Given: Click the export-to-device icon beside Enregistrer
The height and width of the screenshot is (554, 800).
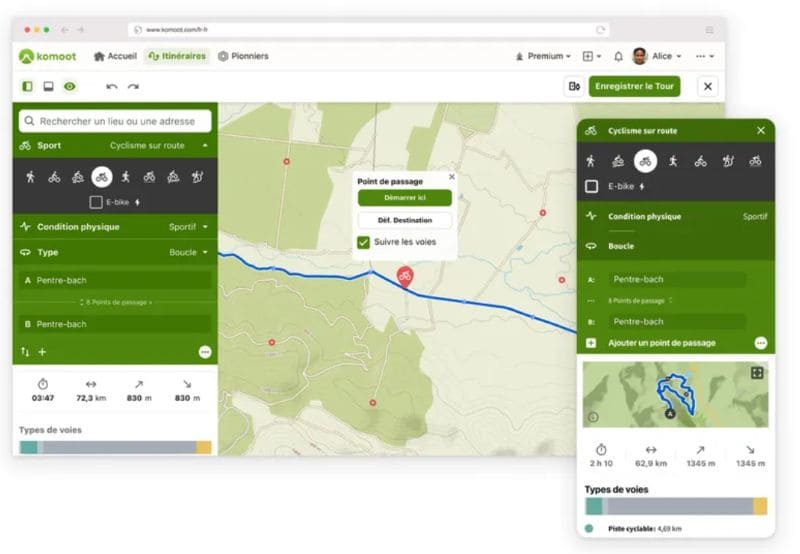Looking at the screenshot, I should (574, 86).
